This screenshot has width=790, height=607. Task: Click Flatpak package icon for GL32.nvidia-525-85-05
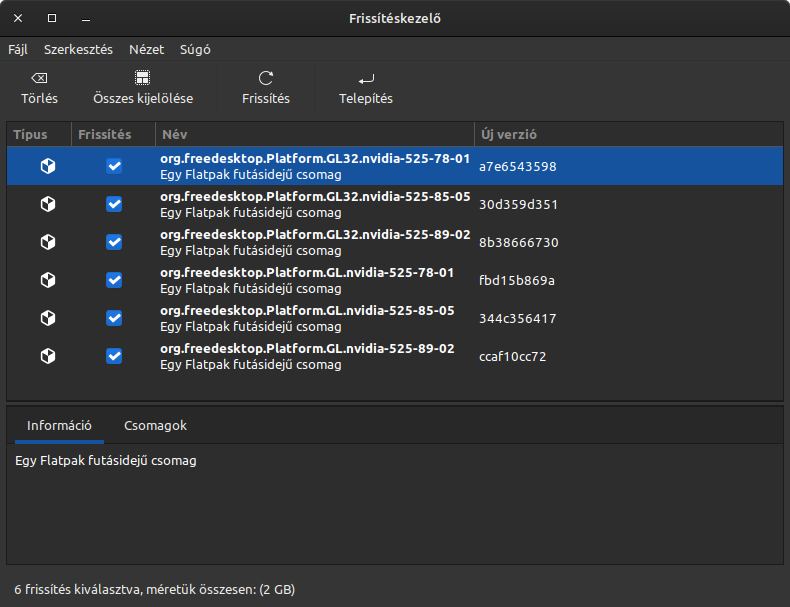pos(48,204)
